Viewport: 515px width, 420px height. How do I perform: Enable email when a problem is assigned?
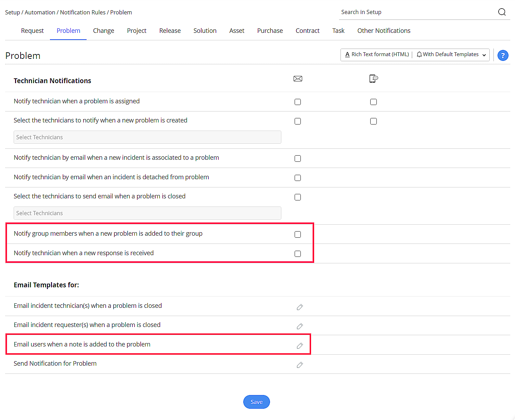(x=298, y=102)
